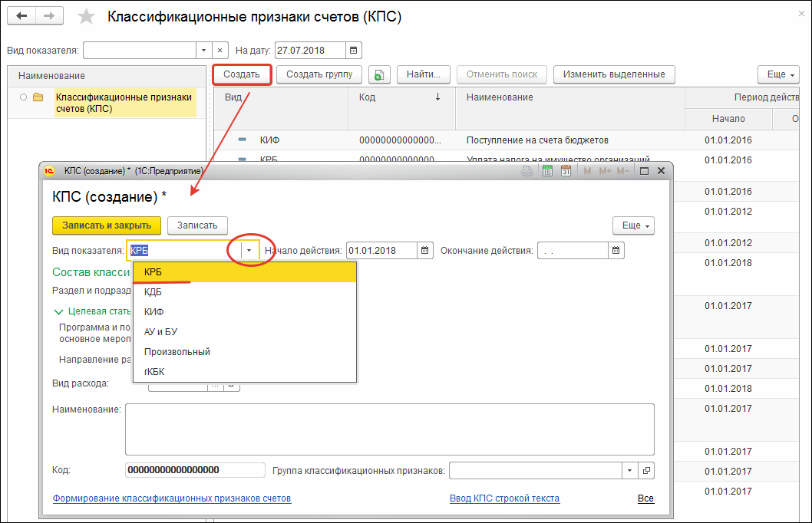Click the Записать button
This screenshot has width=812, height=523.
(197, 225)
